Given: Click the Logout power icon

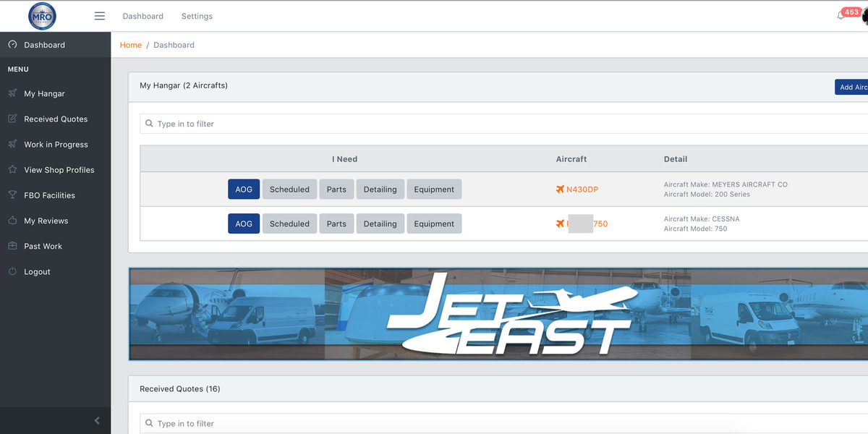Looking at the screenshot, I should pos(12,271).
